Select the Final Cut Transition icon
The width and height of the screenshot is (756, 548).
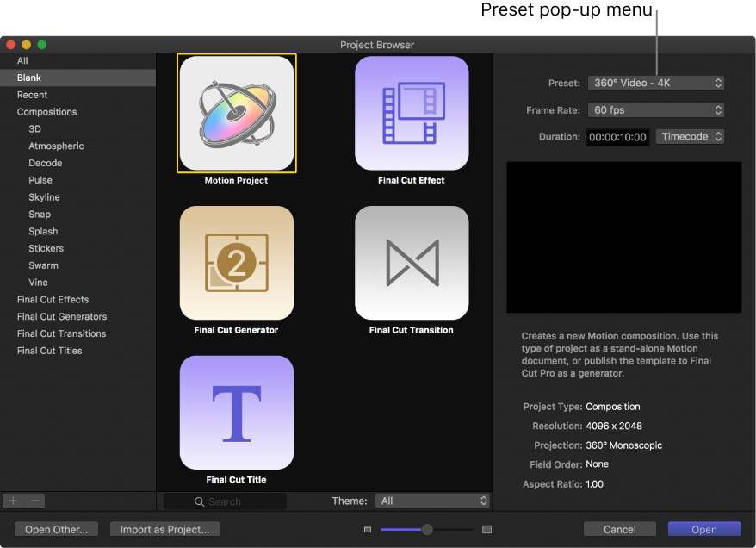point(412,263)
